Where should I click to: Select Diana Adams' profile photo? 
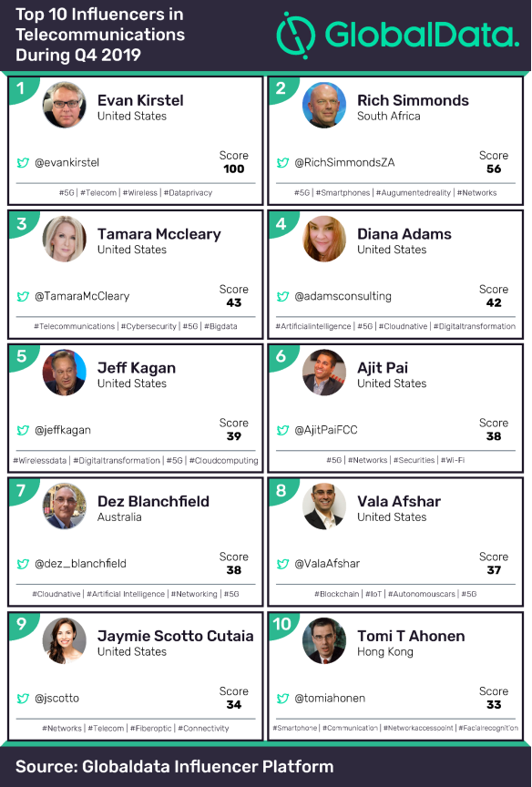click(324, 239)
